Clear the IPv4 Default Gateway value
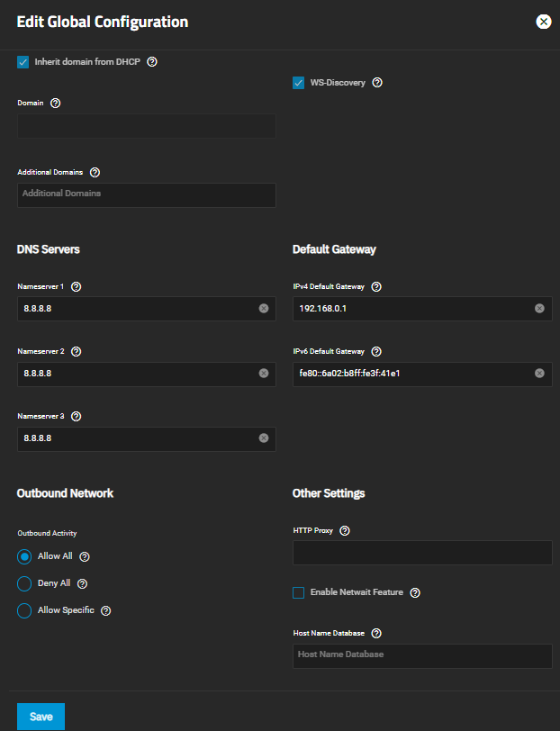Image resolution: width=560 pixels, height=731 pixels. point(539,309)
